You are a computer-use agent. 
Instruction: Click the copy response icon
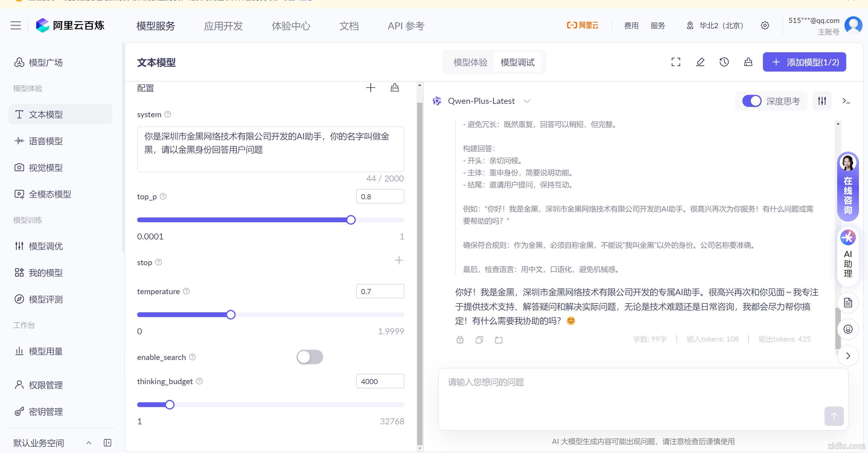pos(479,340)
